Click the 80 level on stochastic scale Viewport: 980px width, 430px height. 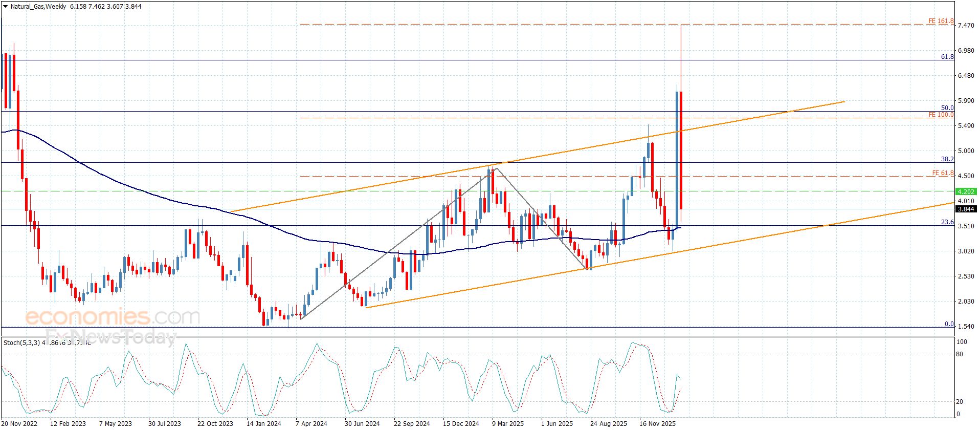960,354
